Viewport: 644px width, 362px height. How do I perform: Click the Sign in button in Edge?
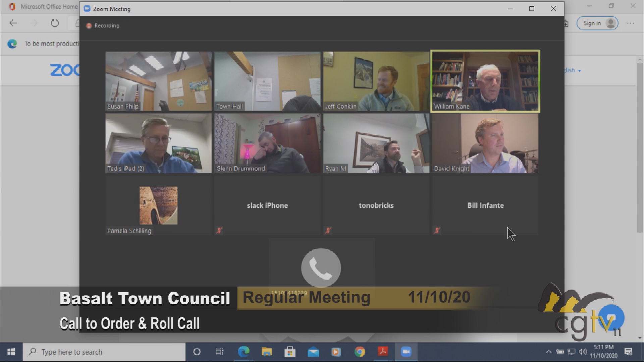click(x=597, y=23)
